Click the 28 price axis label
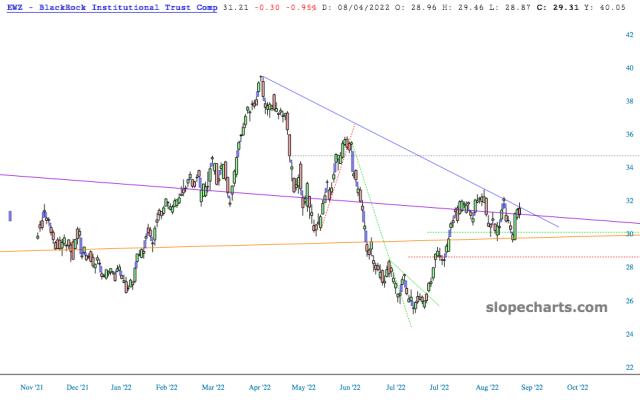The image size is (640, 401). click(x=629, y=267)
